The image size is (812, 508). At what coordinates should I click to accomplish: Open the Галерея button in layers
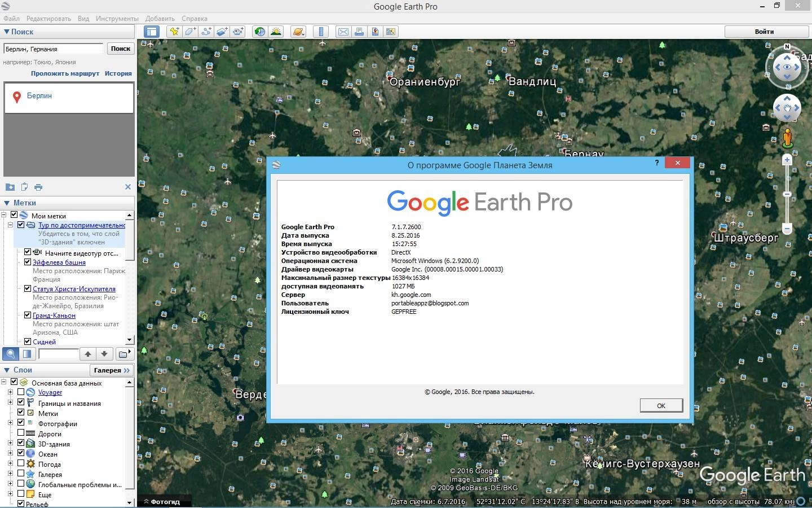[112, 370]
